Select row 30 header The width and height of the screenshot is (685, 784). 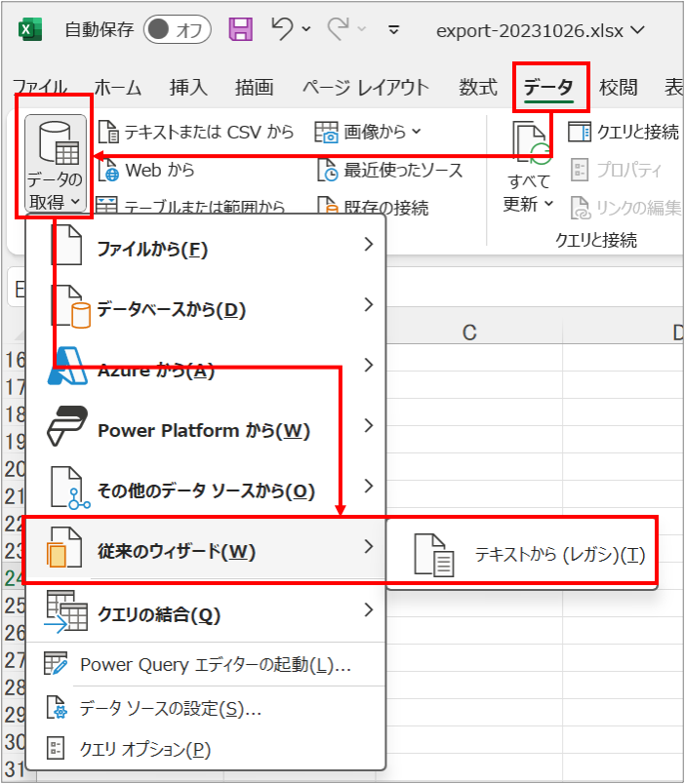coord(14,741)
